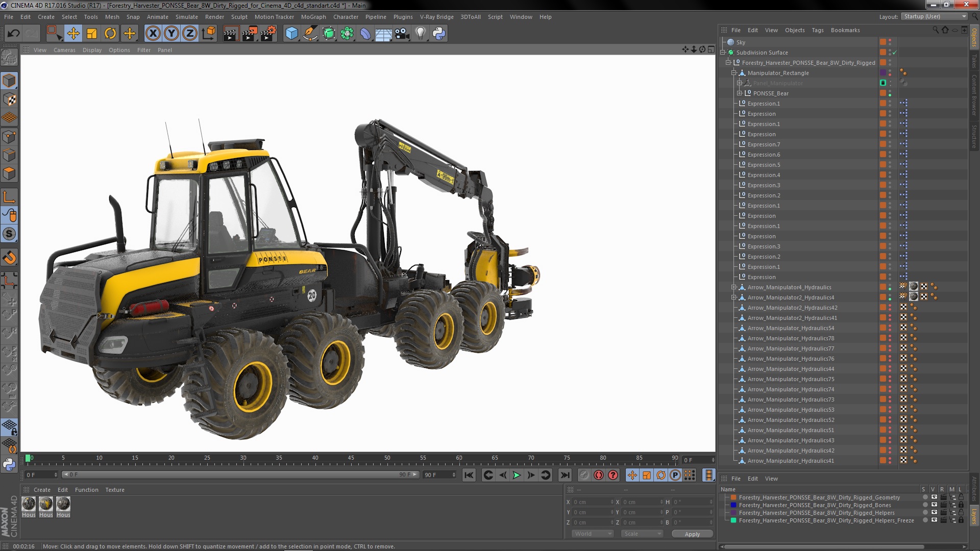Image resolution: width=980 pixels, height=551 pixels.
Task: Toggle Position keyframe recording icon
Action: (632, 475)
